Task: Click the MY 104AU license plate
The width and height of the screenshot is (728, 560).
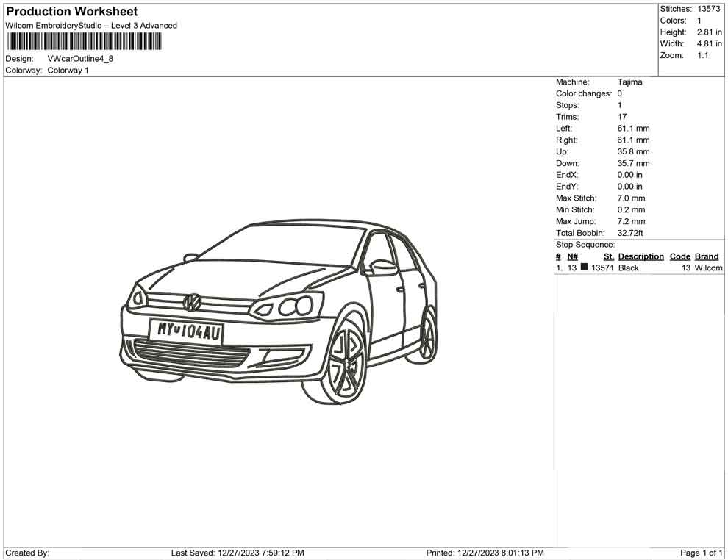Action: tap(186, 331)
